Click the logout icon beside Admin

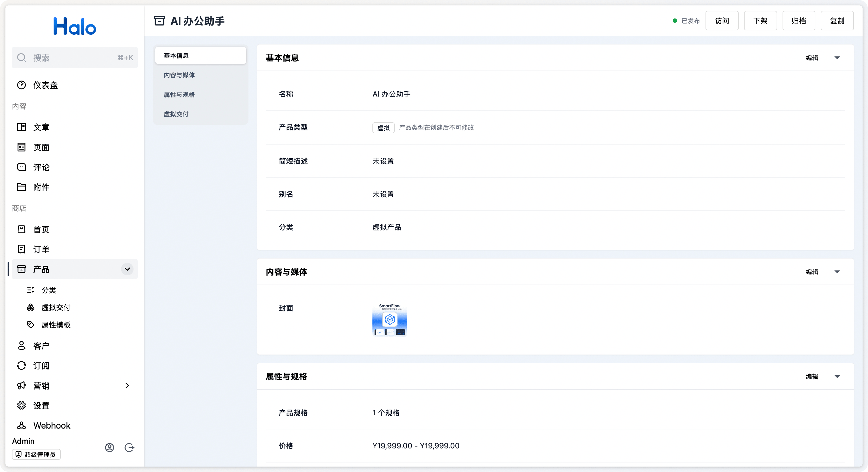coord(129,447)
